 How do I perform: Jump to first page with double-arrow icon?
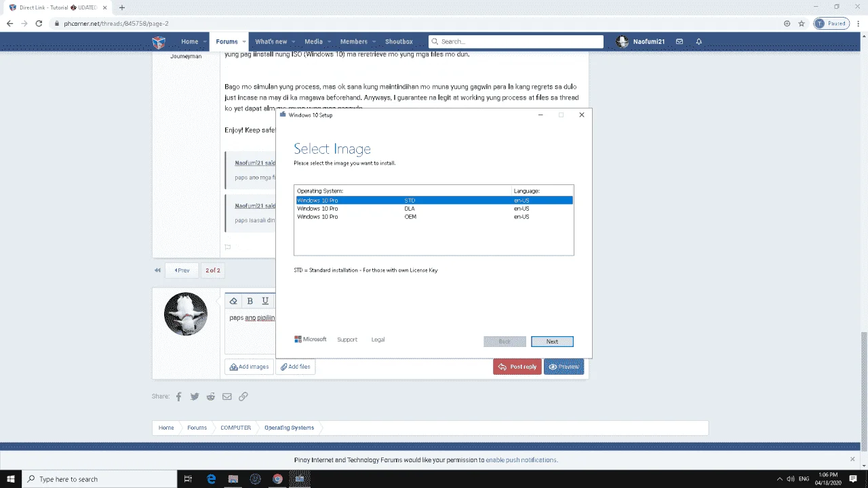tap(158, 270)
